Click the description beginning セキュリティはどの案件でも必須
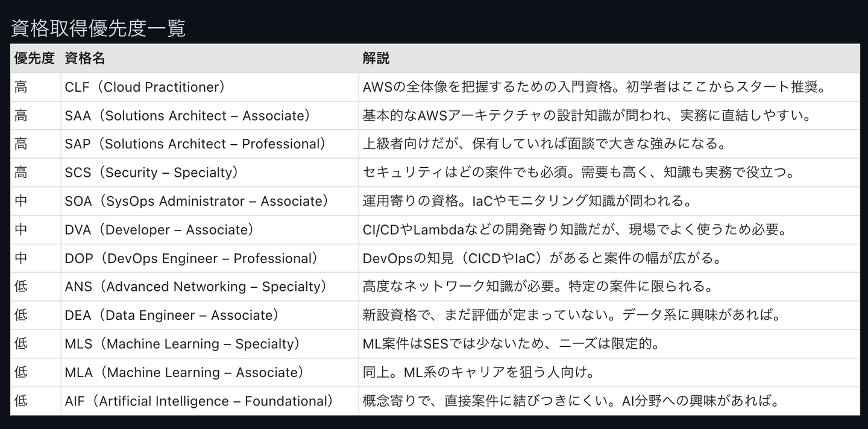868x429 pixels. coord(579,173)
